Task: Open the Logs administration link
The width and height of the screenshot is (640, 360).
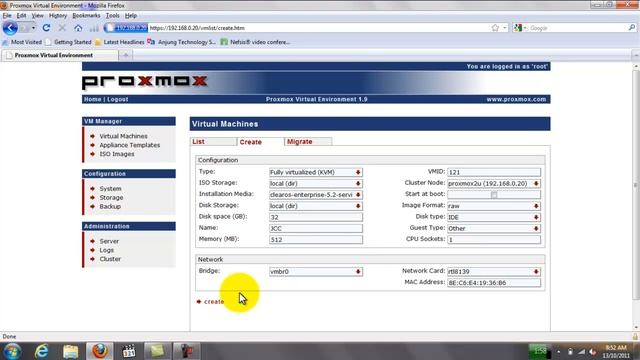Action: [107, 250]
